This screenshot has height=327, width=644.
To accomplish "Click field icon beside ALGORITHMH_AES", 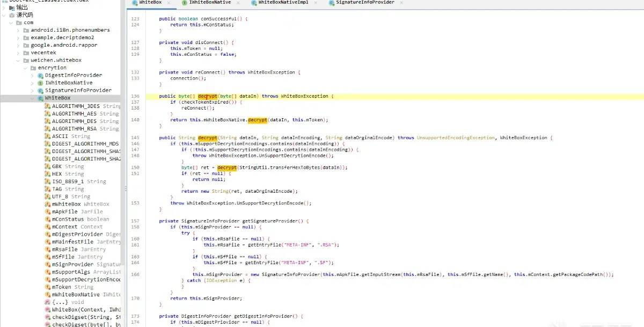I will (x=47, y=114).
